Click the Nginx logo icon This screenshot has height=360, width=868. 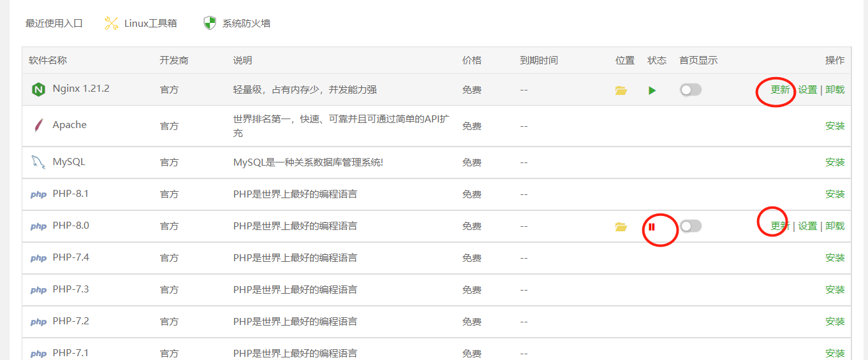(38, 90)
